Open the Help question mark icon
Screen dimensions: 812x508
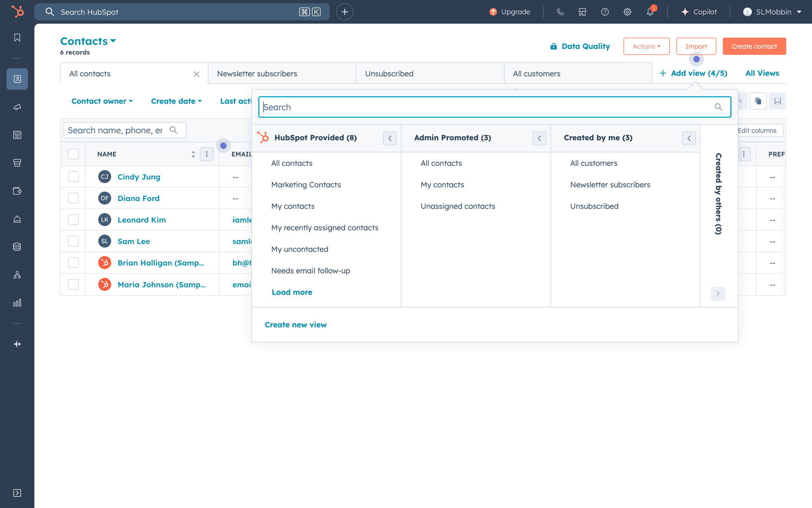click(605, 12)
